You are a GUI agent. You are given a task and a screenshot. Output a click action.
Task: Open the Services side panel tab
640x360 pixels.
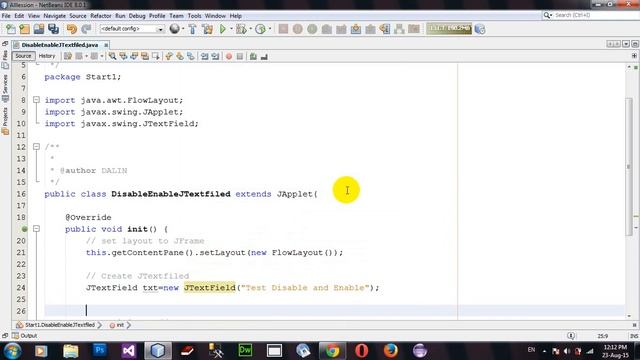point(5,88)
